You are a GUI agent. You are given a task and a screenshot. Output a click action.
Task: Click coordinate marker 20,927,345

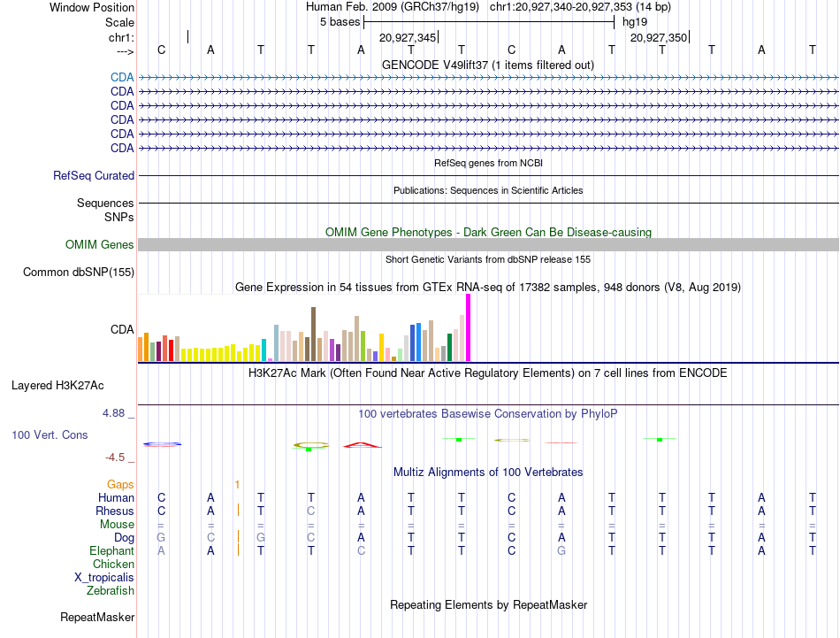(408, 37)
